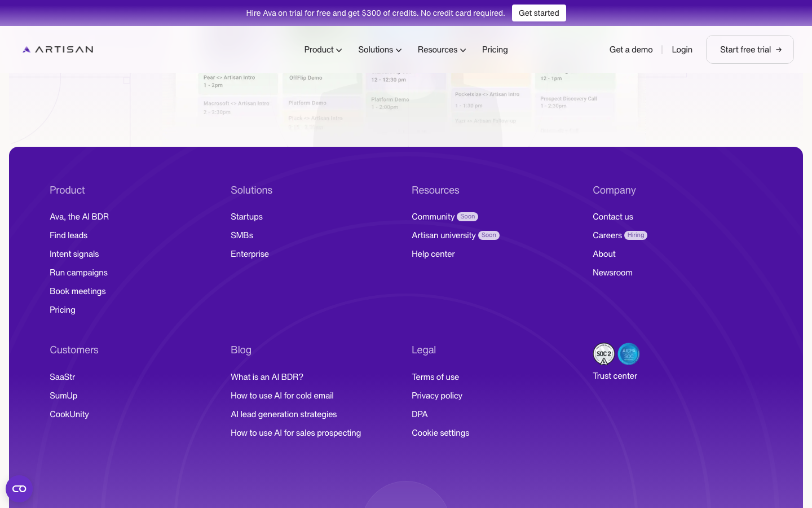Click Community resources link
Image resolution: width=812 pixels, height=508 pixels.
[433, 217]
